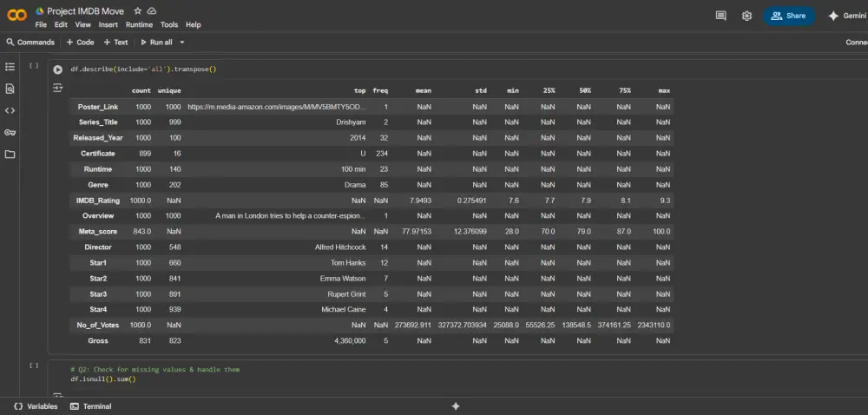This screenshot has height=415, width=868.
Task: Click the 'Emma Watson' cell
Action: (x=343, y=279)
